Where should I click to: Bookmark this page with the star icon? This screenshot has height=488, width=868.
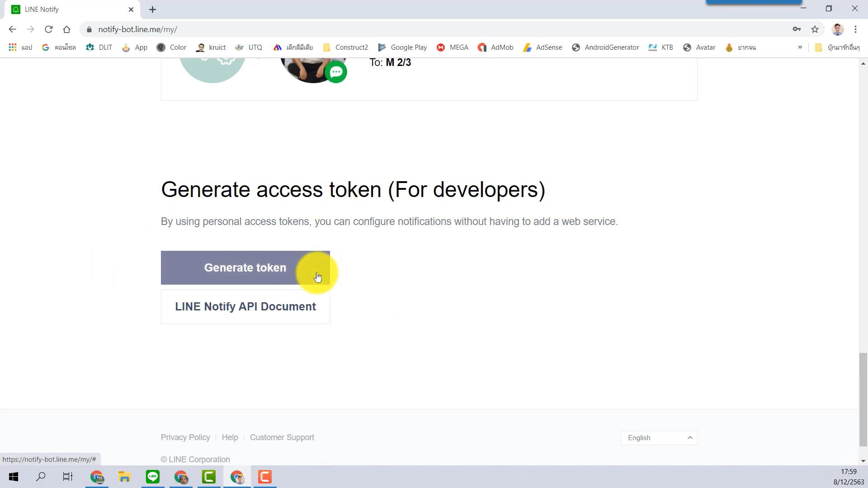[815, 29]
